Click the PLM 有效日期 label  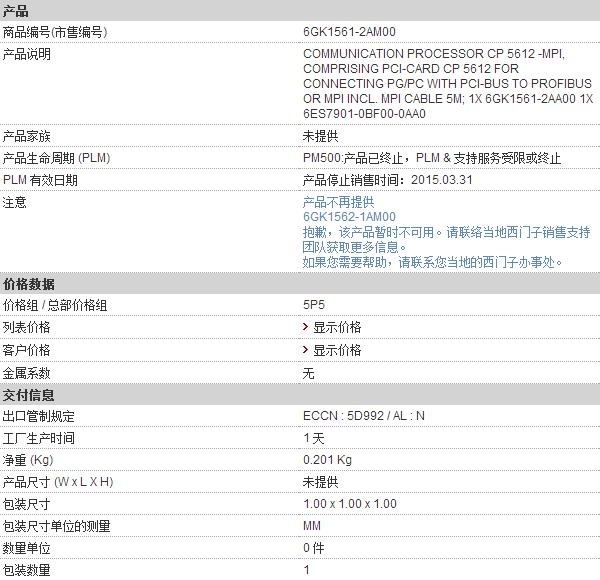pos(40,180)
